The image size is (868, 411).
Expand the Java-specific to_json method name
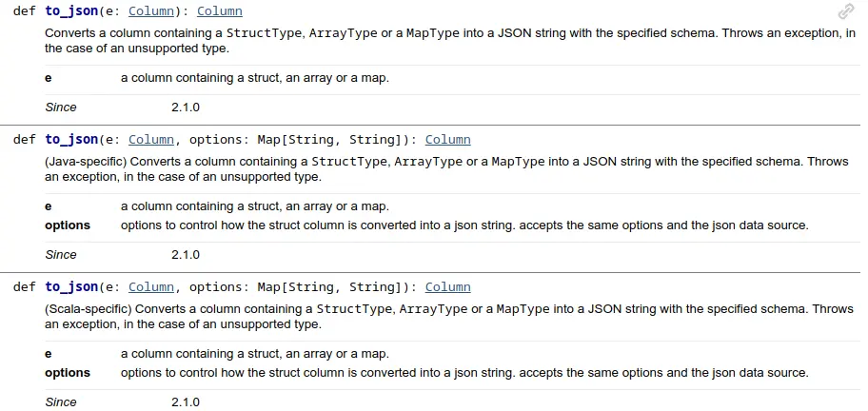pos(71,140)
